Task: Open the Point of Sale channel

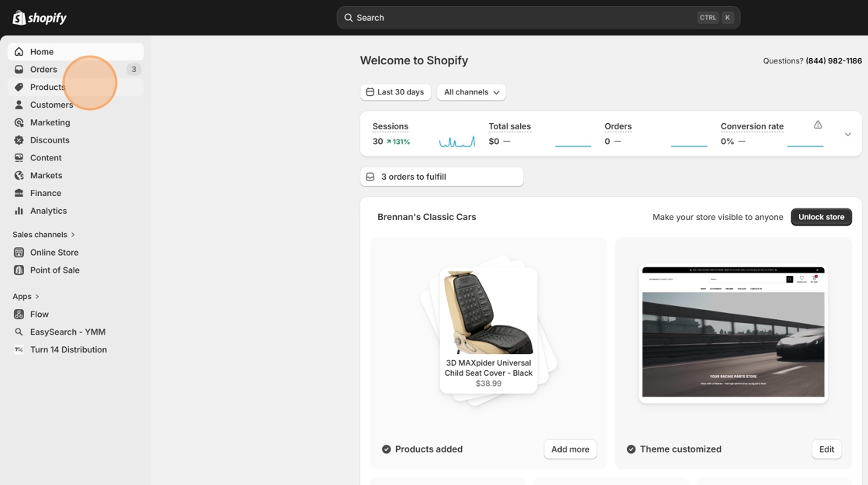Action: point(76,270)
